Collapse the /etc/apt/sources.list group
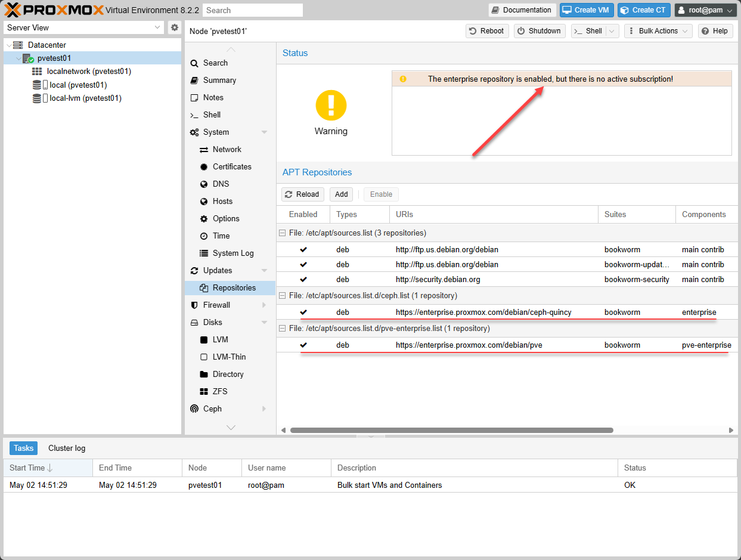Image resolution: width=741 pixels, height=560 pixels. (x=283, y=233)
